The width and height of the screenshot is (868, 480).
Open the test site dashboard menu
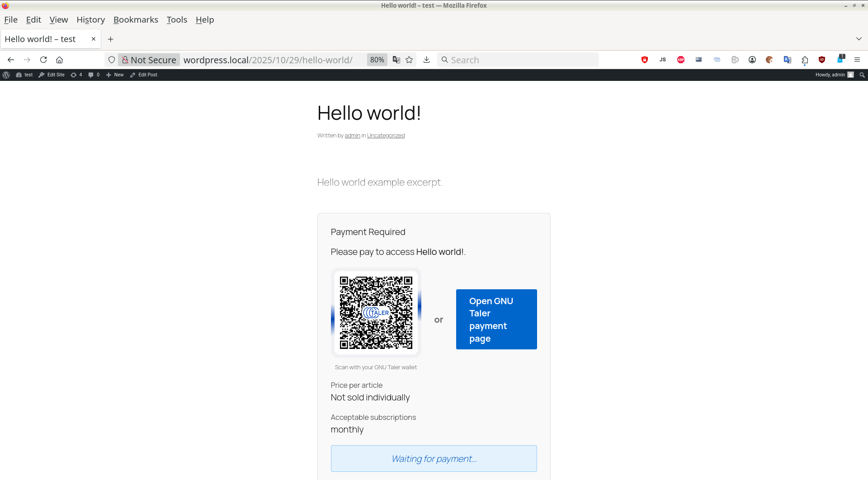tap(24, 75)
